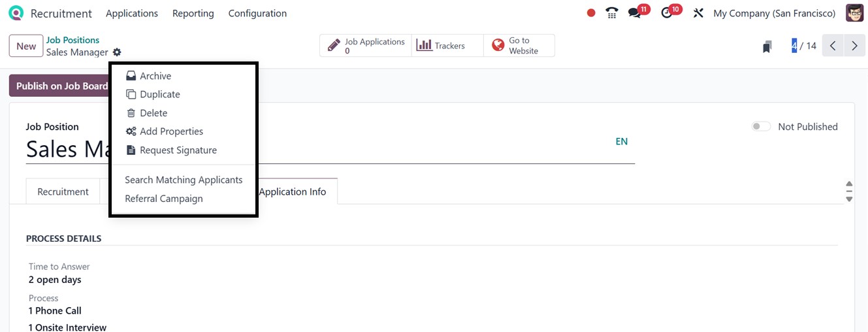Open the voip phone icon in top bar
The image size is (868, 332).
tap(611, 13)
